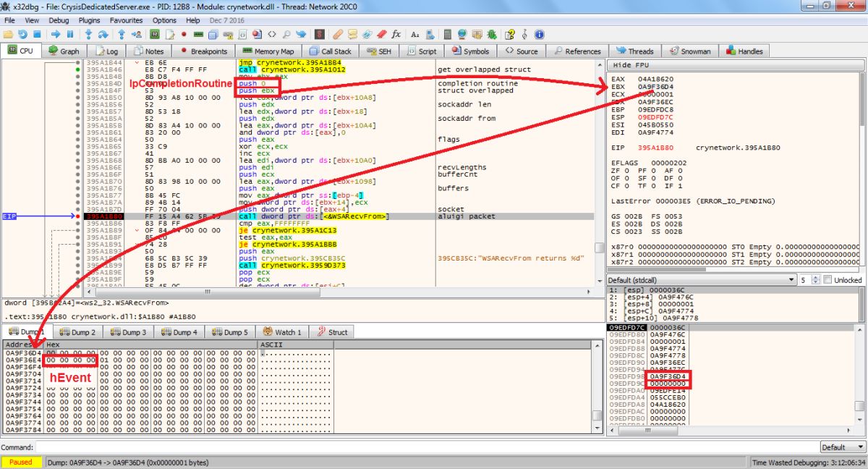Image resolution: width=868 pixels, height=469 pixels.
Task: Open the about info icon
Action: click(539, 34)
